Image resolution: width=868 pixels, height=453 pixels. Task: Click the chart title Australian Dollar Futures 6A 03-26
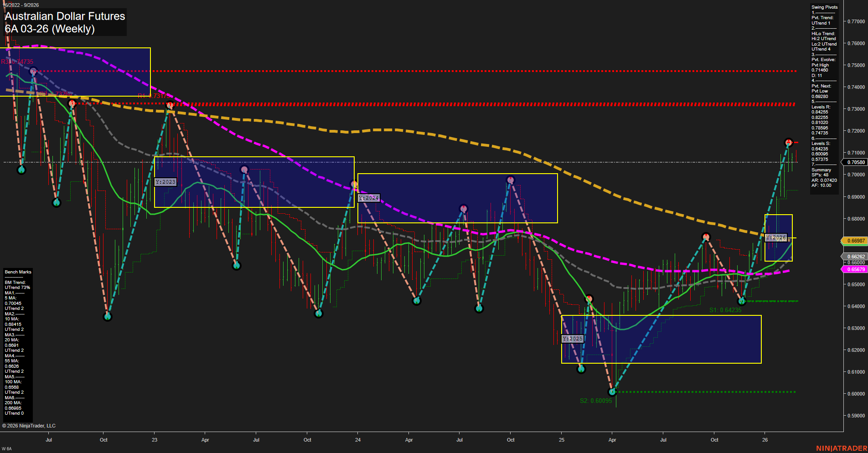point(65,22)
